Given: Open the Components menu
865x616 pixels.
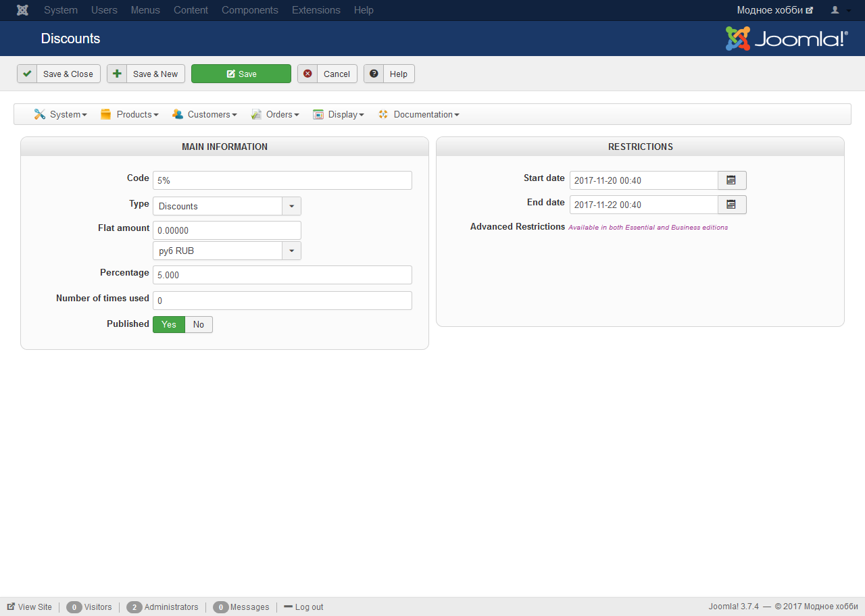Looking at the screenshot, I should pos(250,10).
